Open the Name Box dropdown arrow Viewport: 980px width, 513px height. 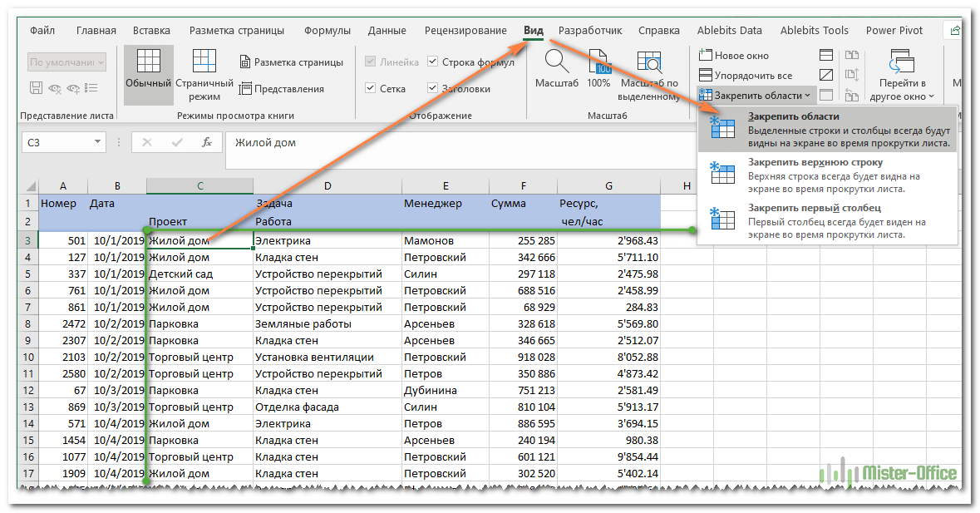tap(97, 142)
